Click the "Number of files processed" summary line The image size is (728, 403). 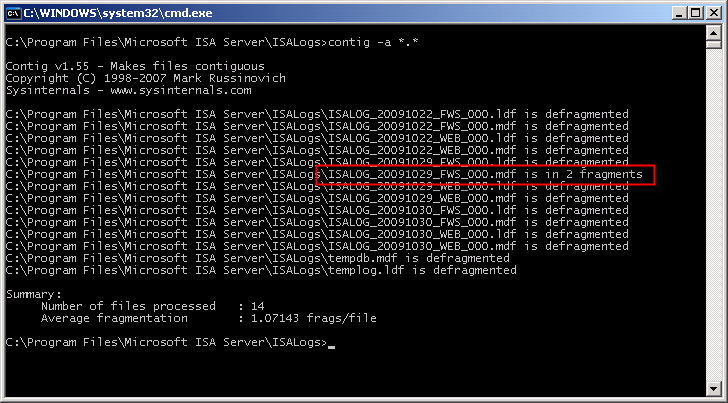(150, 306)
